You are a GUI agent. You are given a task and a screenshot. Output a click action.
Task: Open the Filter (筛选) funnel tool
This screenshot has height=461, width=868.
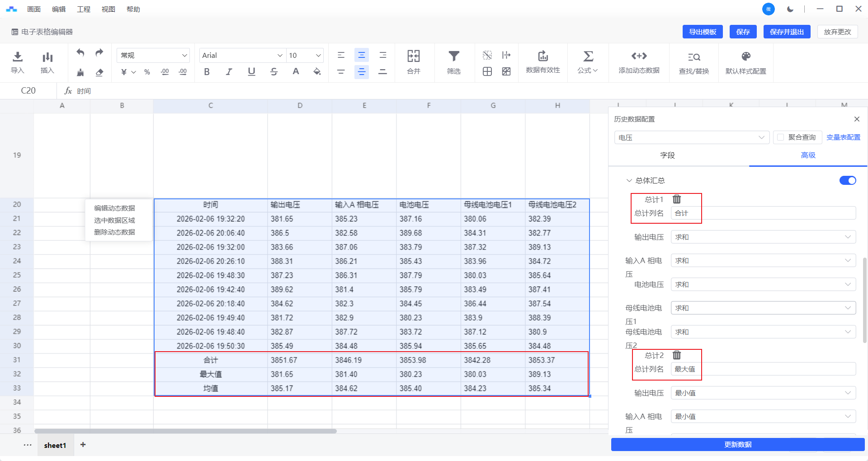tap(453, 56)
